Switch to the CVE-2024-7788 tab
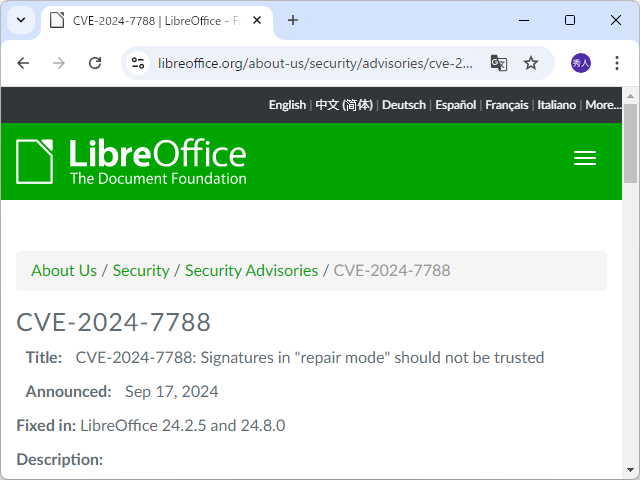Screen dimensions: 640x480 coord(150,20)
